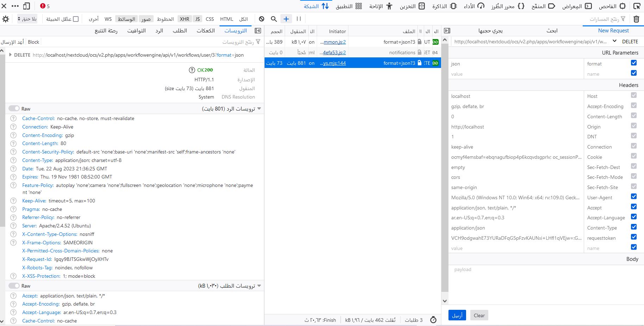Open help for Accept request header
The height and width of the screenshot is (326, 644).
click(x=13, y=296)
